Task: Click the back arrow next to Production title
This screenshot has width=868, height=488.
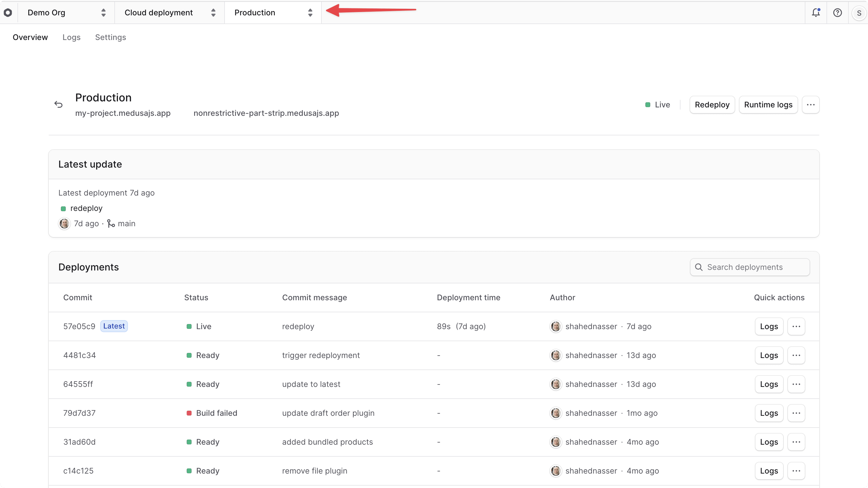Action: (58, 104)
